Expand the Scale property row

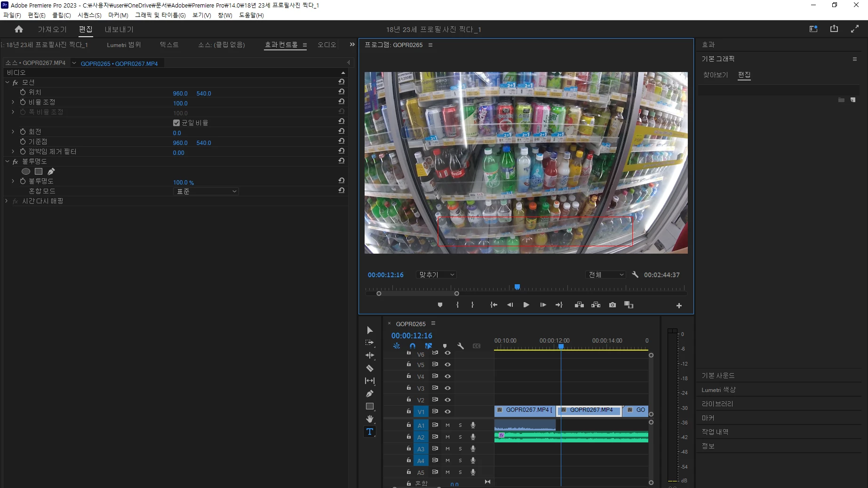[13, 102]
